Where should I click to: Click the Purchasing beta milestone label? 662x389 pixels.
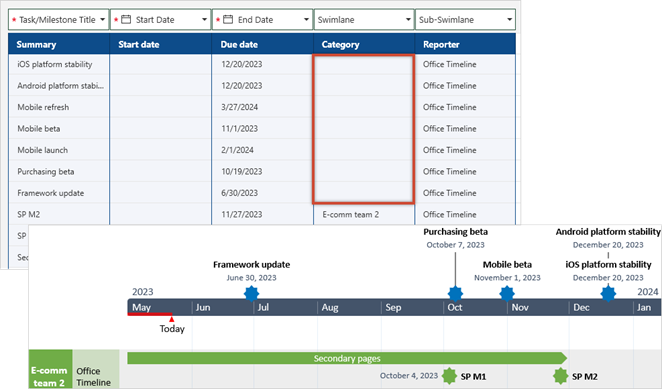pos(456,232)
